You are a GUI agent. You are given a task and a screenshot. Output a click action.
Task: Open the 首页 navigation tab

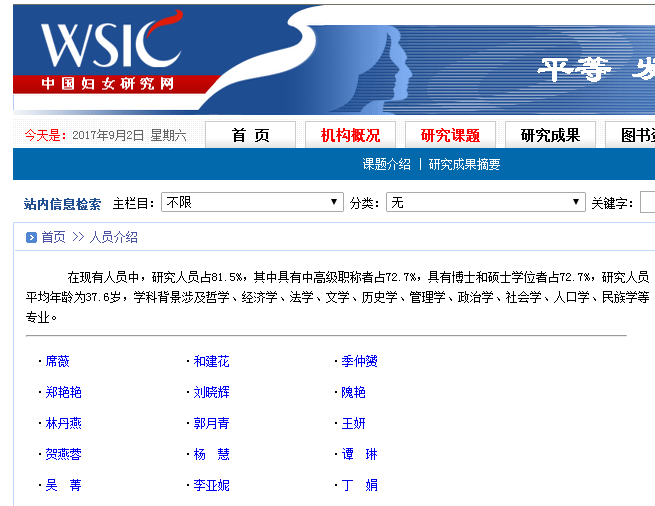tap(250, 135)
